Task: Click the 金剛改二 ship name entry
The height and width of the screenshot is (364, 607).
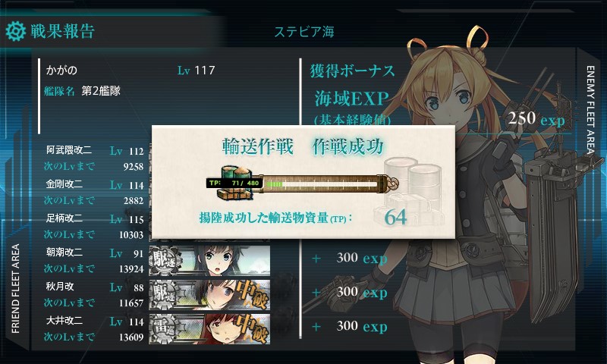Action: coord(64,184)
